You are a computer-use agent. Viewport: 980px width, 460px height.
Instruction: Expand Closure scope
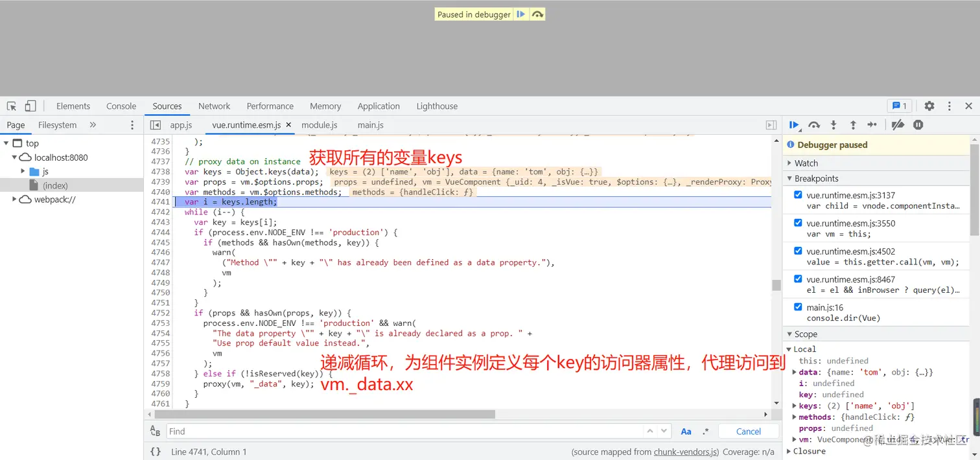point(789,451)
